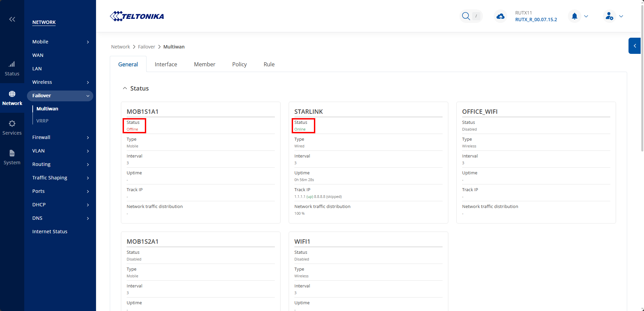Open the notifications bell icon
Screen dimensions: 644x311
(575, 16)
